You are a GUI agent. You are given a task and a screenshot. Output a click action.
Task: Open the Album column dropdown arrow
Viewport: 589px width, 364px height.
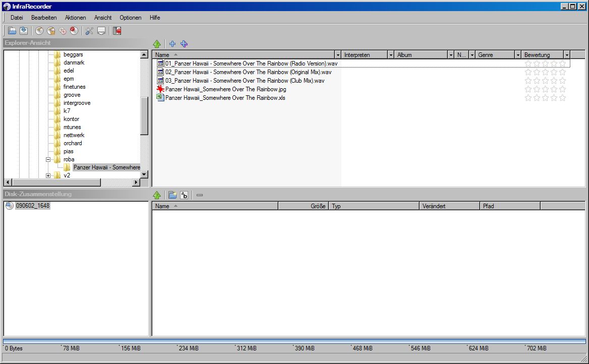[x=451, y=55]
